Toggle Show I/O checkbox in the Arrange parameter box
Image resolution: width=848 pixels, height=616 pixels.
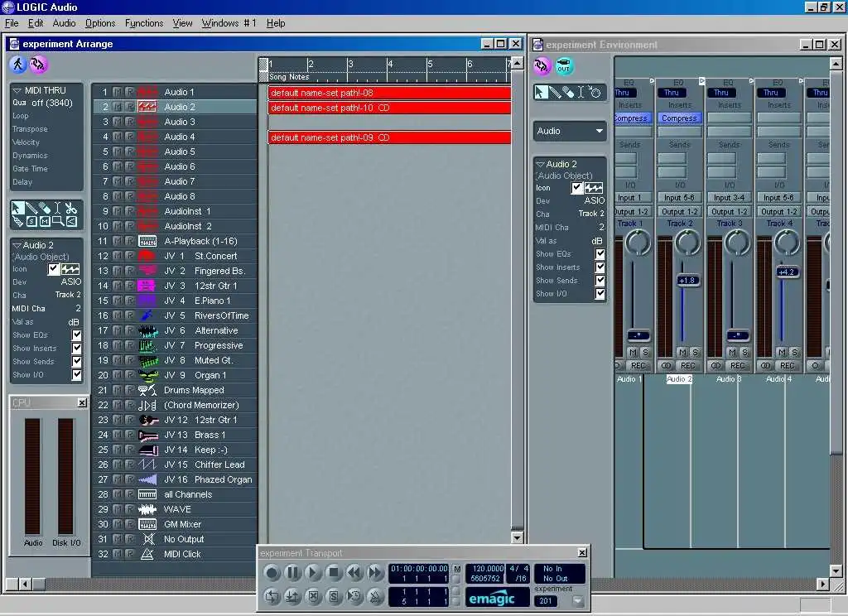pos(77,375)
